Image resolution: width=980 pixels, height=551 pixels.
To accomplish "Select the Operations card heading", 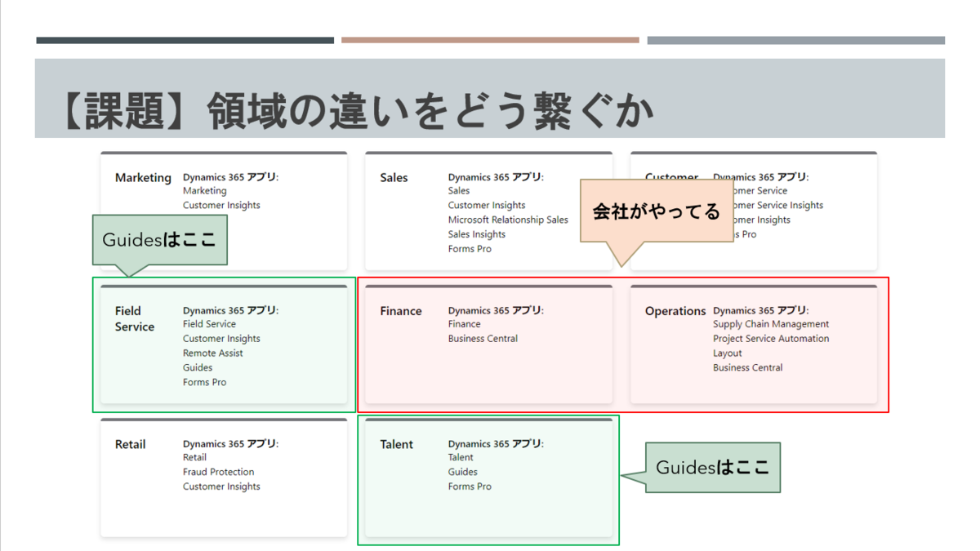I will [x=675, y=311].
